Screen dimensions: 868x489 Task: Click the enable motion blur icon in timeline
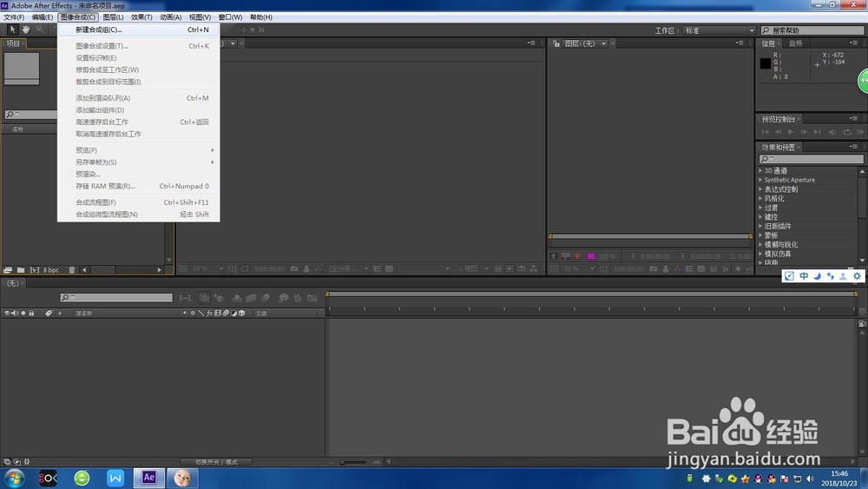[x=265, y=298]
